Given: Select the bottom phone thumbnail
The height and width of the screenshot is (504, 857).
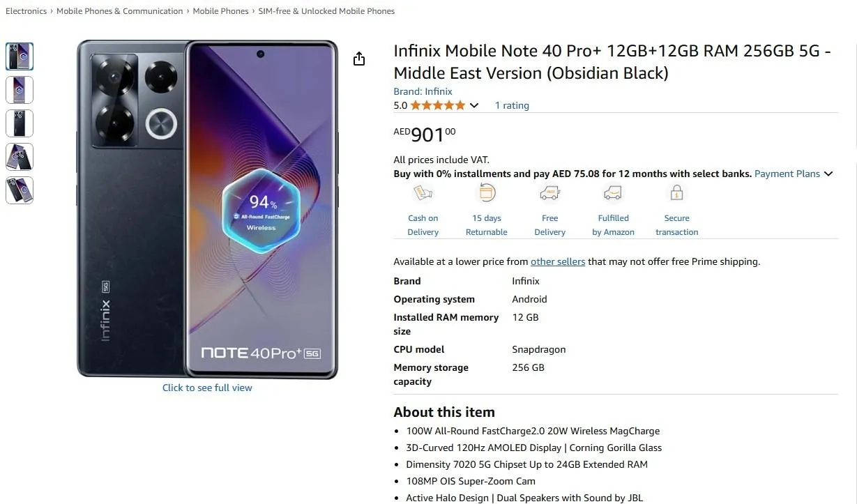Looking at the screenshot, I should 19,190.
